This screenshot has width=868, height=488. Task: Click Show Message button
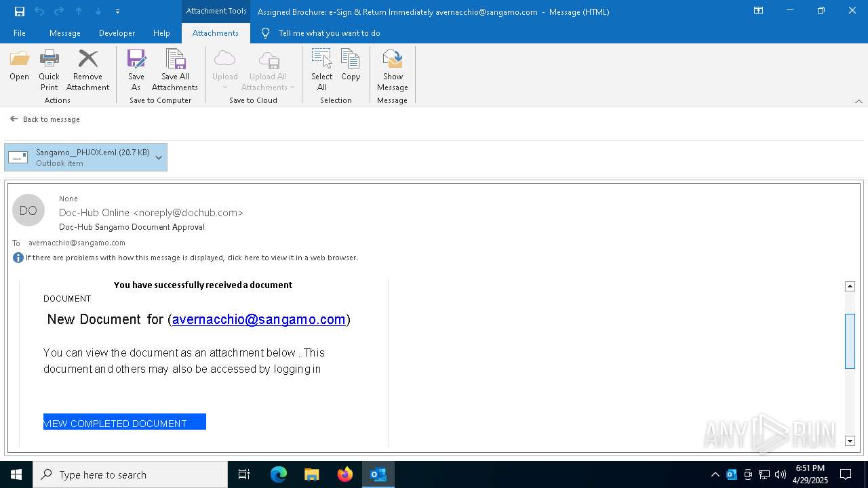tap(393, 70)
